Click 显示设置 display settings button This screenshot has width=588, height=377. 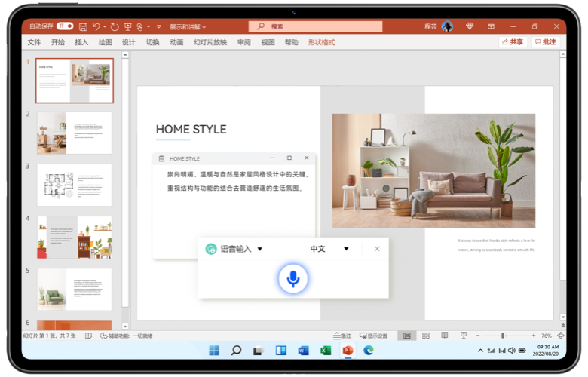click(373, 336)
